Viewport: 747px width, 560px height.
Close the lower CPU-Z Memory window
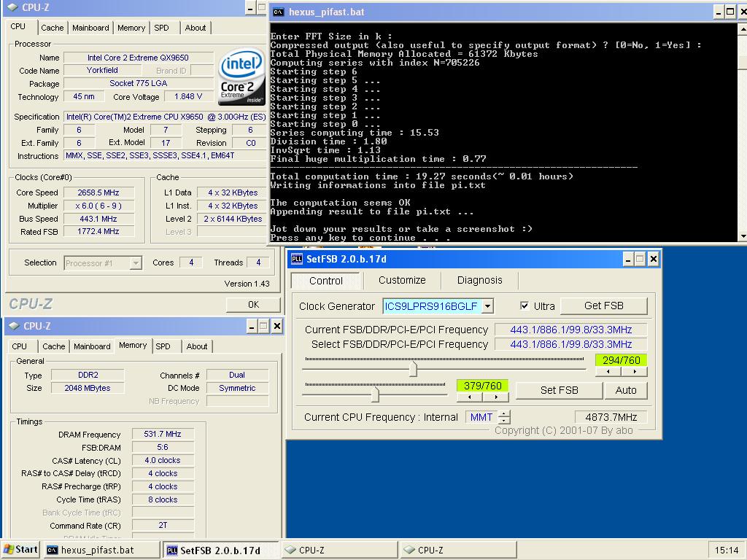[276, 326]
